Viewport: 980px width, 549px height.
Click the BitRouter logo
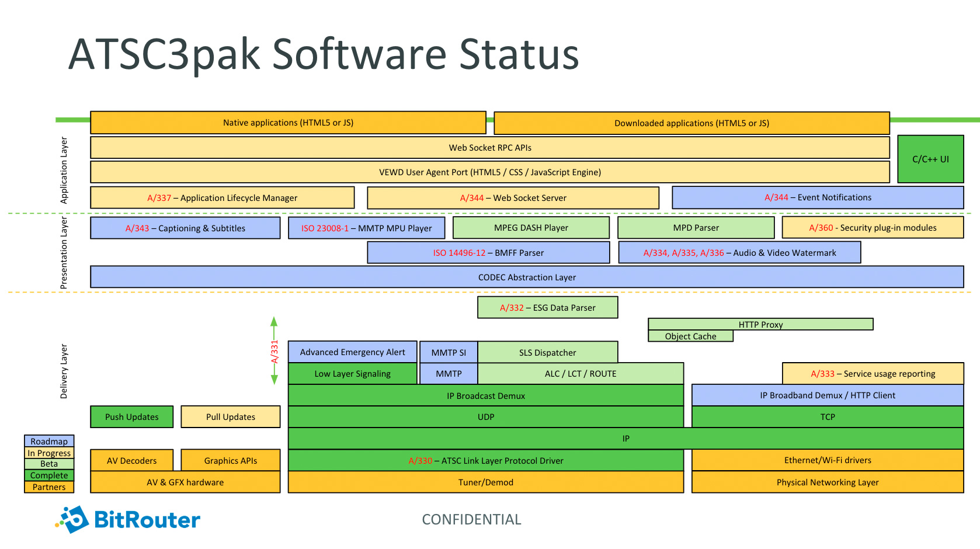coord(128,519)
